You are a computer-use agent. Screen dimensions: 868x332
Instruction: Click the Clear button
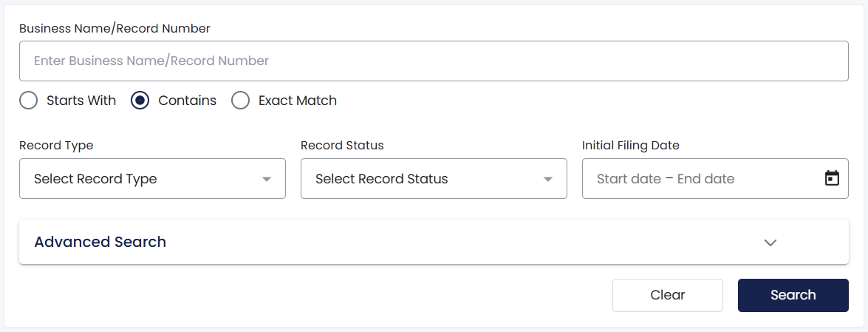(x=668, y=295)
